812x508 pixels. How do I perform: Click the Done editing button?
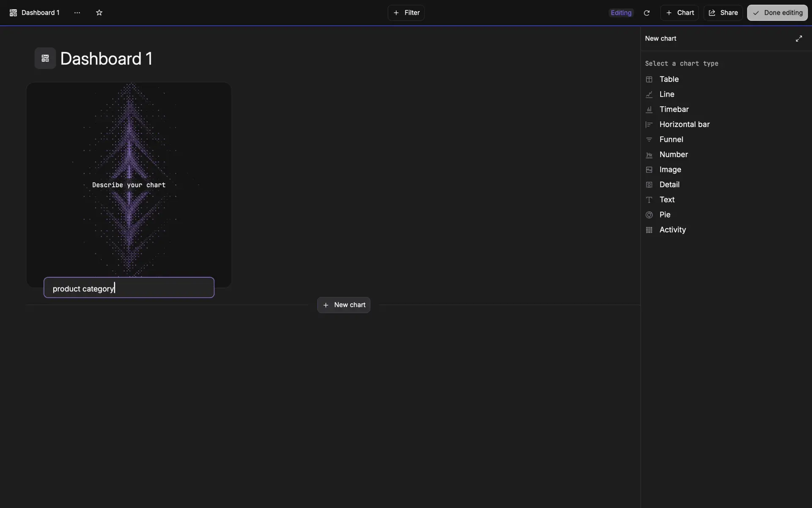tap(777, 13)
